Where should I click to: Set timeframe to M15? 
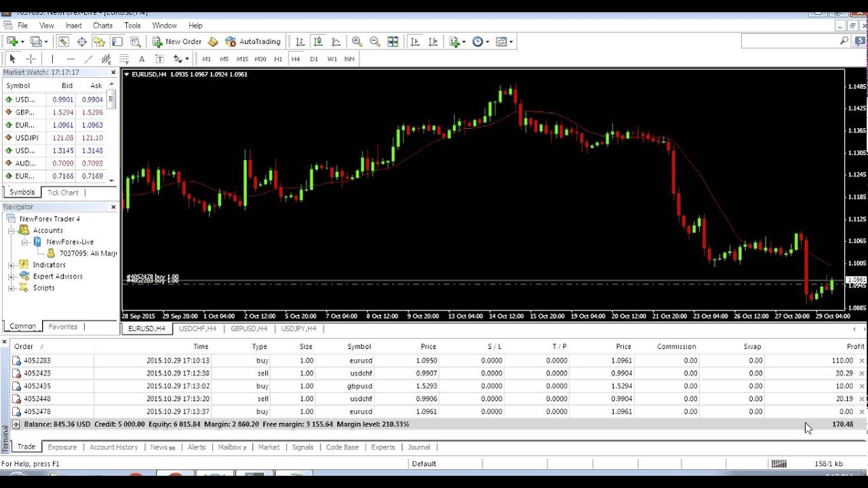[242, 59]
